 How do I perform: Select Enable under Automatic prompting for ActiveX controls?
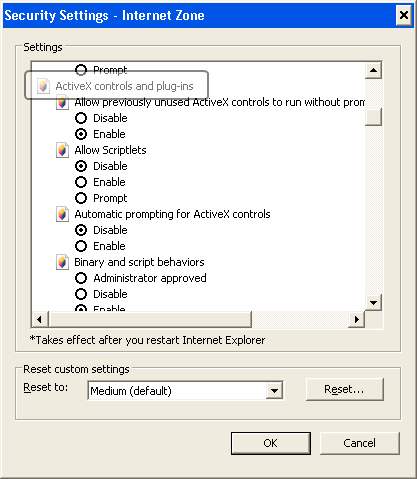(x=81, y=246)
